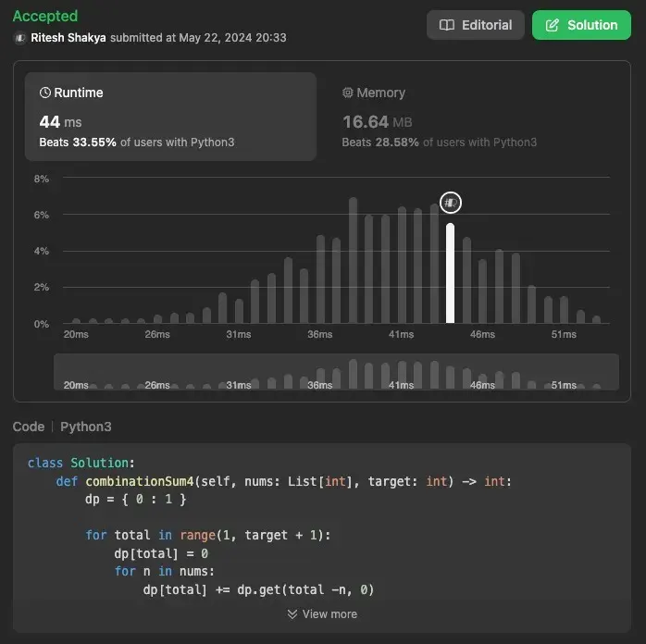
Task: Click the Accepted status heading
Action: point(45,16)
